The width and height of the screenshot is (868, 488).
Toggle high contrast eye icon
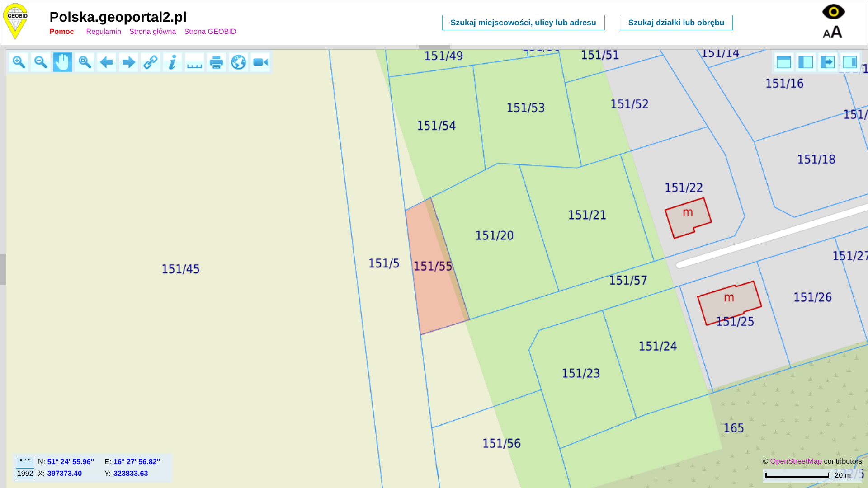833,12
